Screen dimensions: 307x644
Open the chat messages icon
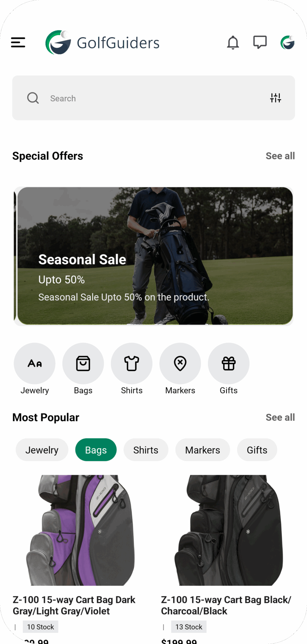click(x=260, y=42)
